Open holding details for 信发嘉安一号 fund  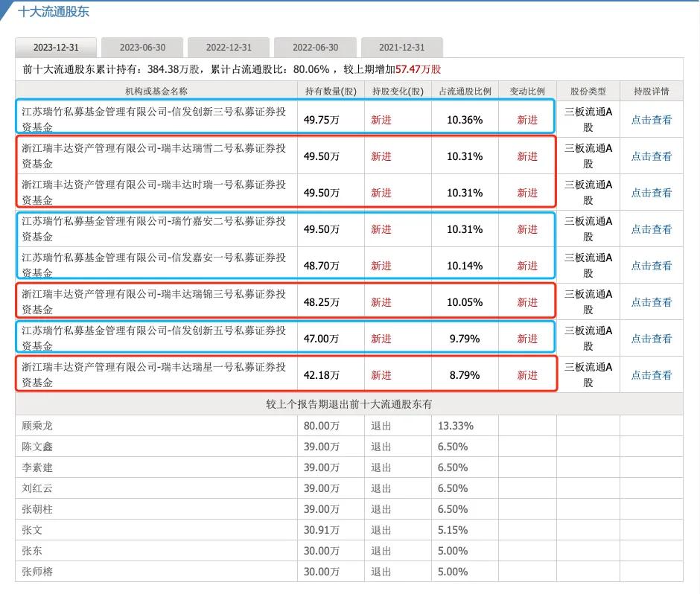click(651, 265)
